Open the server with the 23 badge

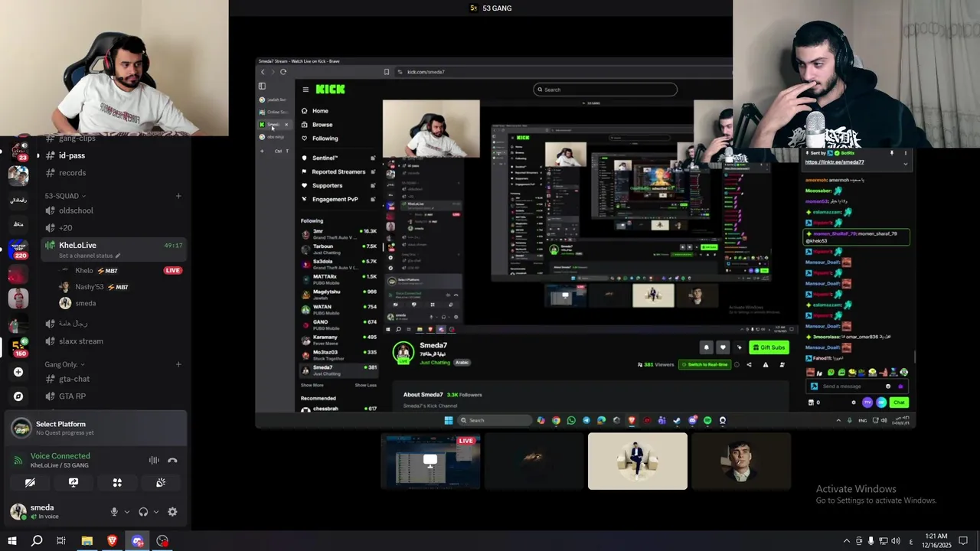pos(18,150)
